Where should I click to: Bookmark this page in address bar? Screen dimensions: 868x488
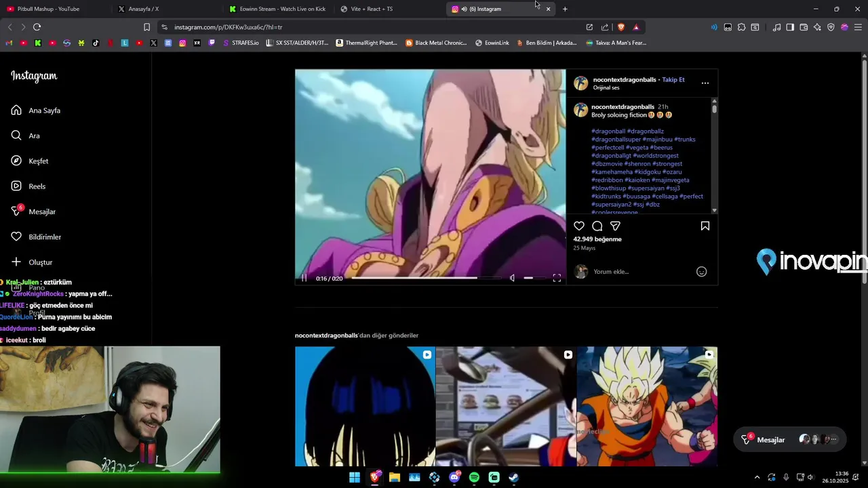pyautogui.click(x=146, y=27)
